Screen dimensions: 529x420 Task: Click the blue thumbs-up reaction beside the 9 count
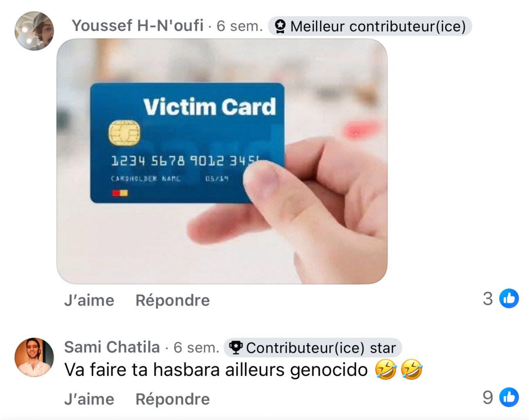coord(509,397)
